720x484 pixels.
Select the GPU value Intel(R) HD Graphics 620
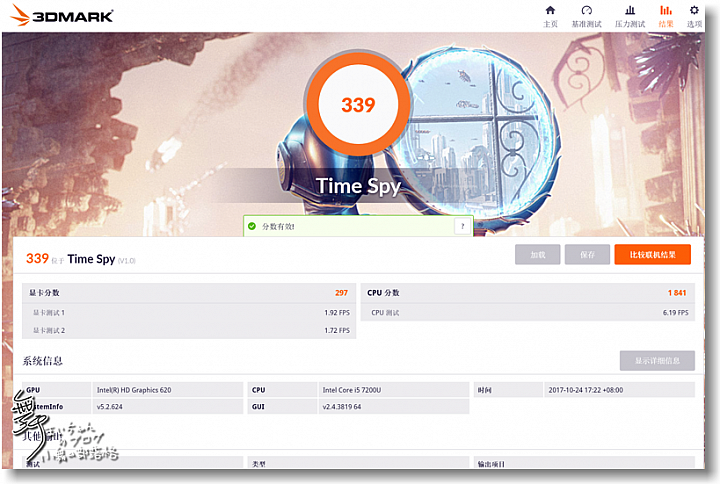(134, 390)
